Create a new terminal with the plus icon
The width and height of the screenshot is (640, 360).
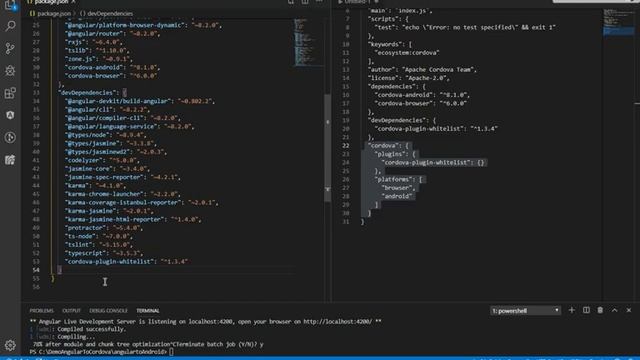click(x=571, y=310)
